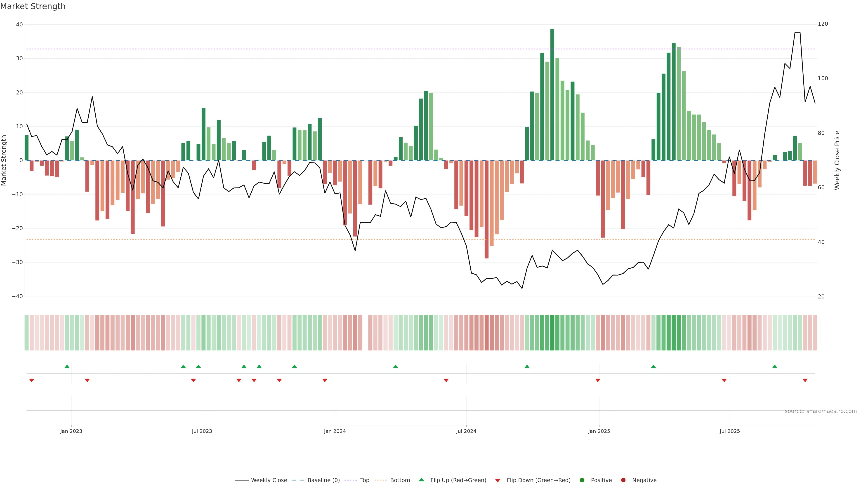Click the source: sharemaestro.com text
The height and width of the screenshot is (488, 868).
tap(821, 411)
